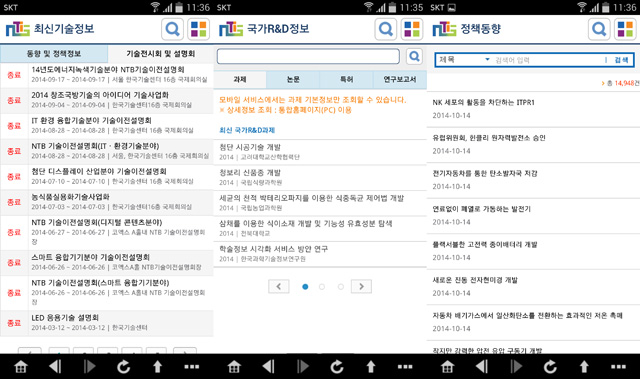Open the three-dot more menu under 정책동향 screen

coord(618,367)
